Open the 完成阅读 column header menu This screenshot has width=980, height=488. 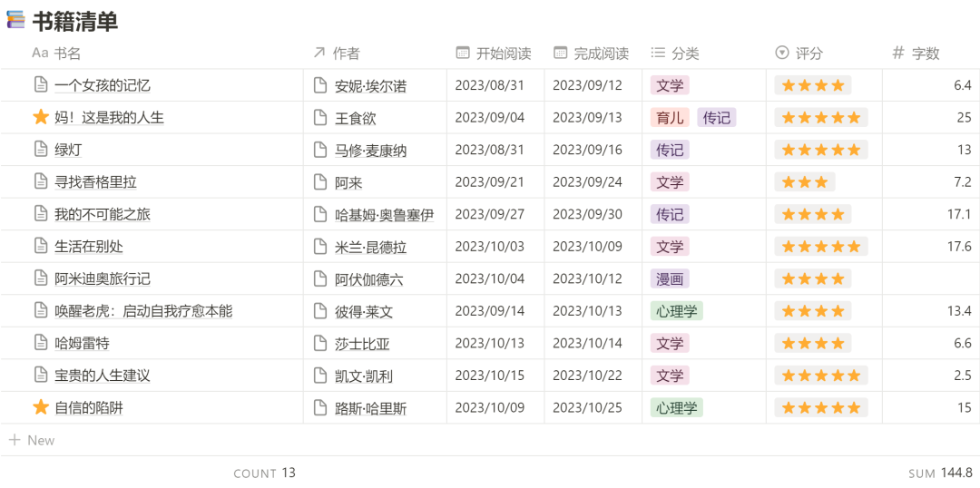pyautogui.click(x=593, y=54)
